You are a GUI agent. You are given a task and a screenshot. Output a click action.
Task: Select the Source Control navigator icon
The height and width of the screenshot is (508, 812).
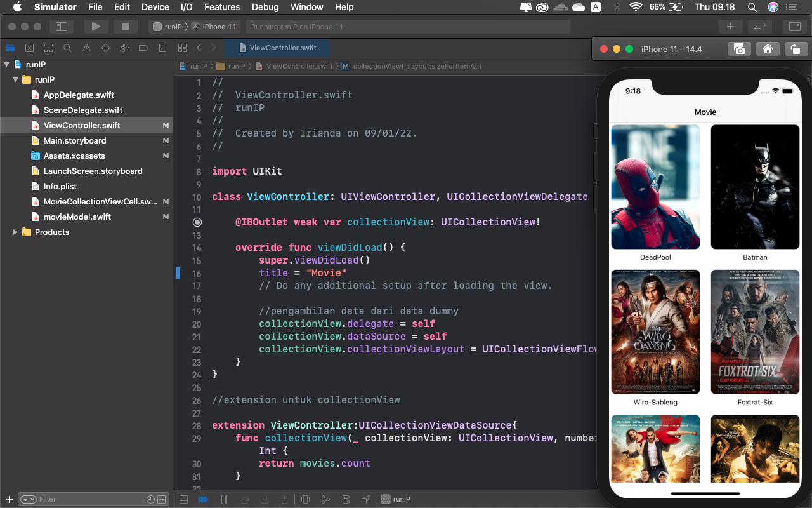[29, 48]
